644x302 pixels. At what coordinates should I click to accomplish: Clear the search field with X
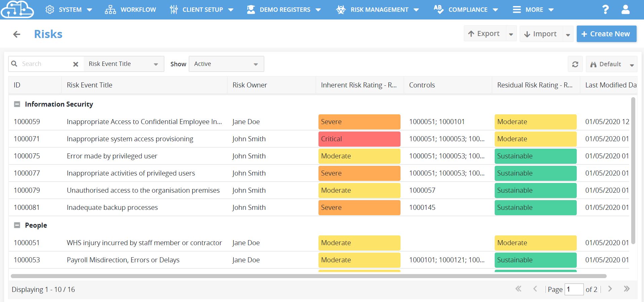coord(76,64)
